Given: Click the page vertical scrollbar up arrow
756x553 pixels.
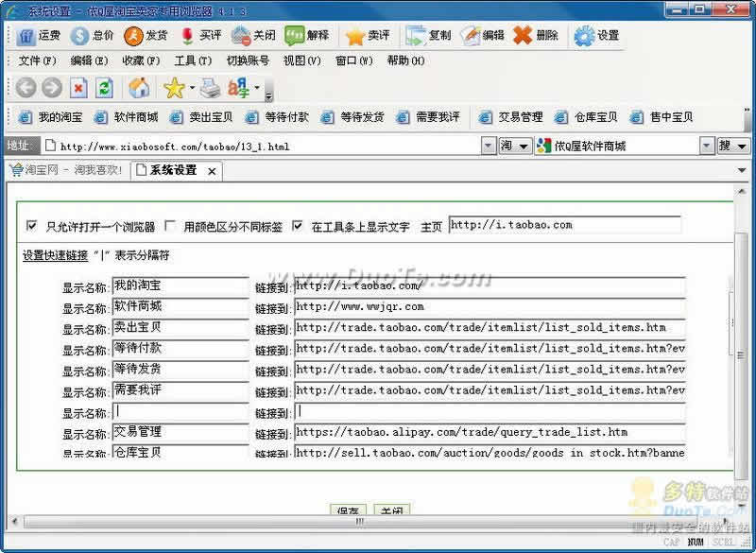Looking at the screenshot, I should (x=742, y=191).
